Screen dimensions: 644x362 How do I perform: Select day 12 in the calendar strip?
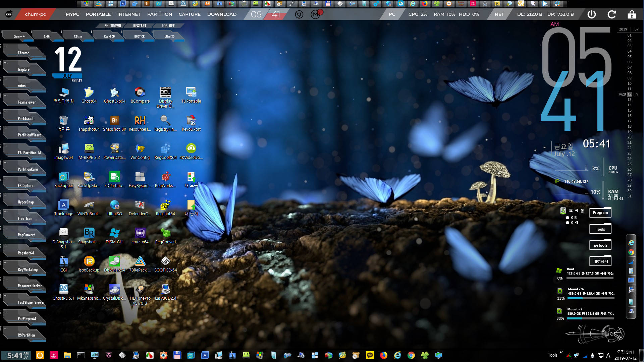[630, 94]
